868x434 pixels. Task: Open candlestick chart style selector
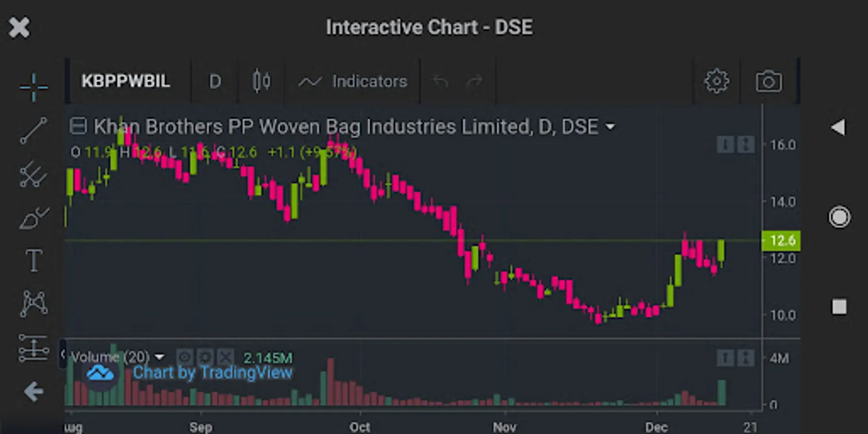pyautogui.click(x=261, y=81)
